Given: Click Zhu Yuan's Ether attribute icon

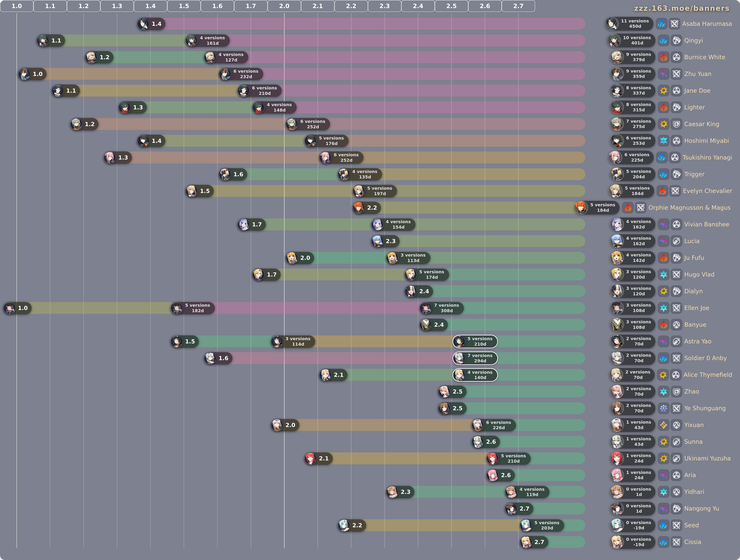Looking at the screenshot, I should point(664,74).
